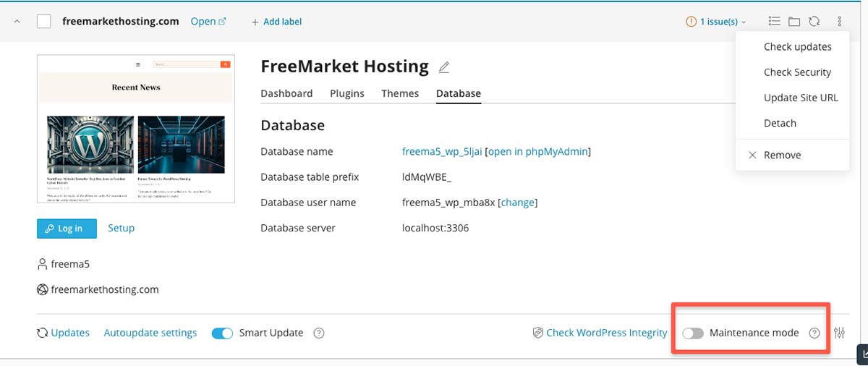The image size is (868, 366).
Task: Click open in phpMyAdmin link
Action: (x=539, y=152)
